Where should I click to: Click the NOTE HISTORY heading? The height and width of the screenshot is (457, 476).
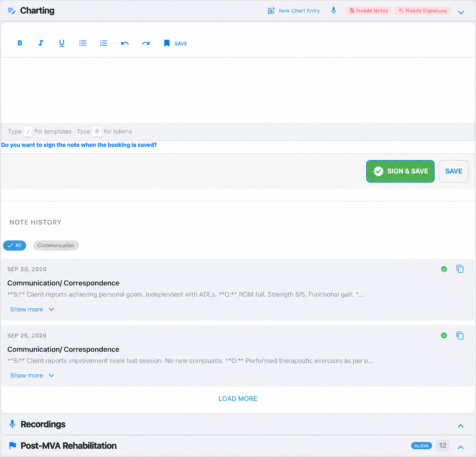coord(35,222)
